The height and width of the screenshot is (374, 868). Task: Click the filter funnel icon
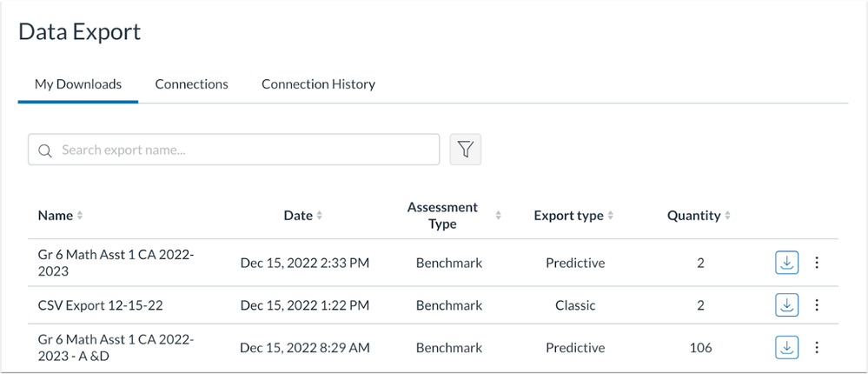(465, 150)
